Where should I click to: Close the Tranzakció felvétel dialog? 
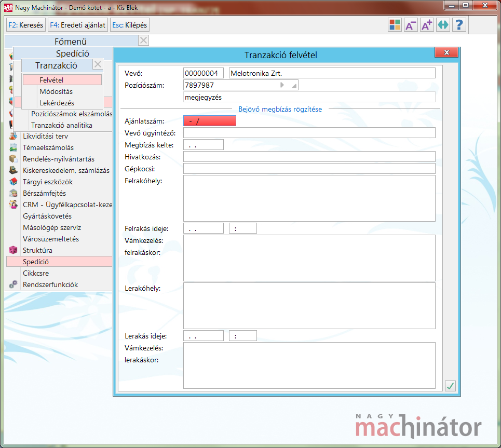(446, 52)
